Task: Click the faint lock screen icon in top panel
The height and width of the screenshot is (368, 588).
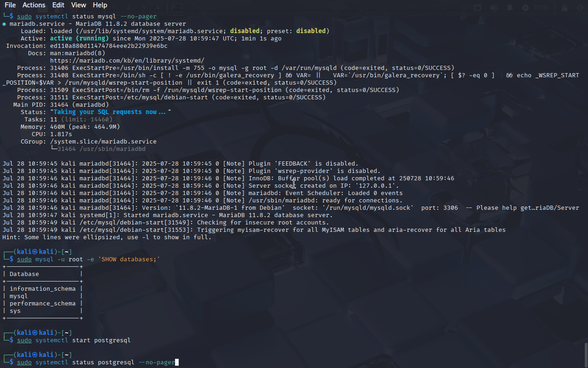Action: coord(565,8)
